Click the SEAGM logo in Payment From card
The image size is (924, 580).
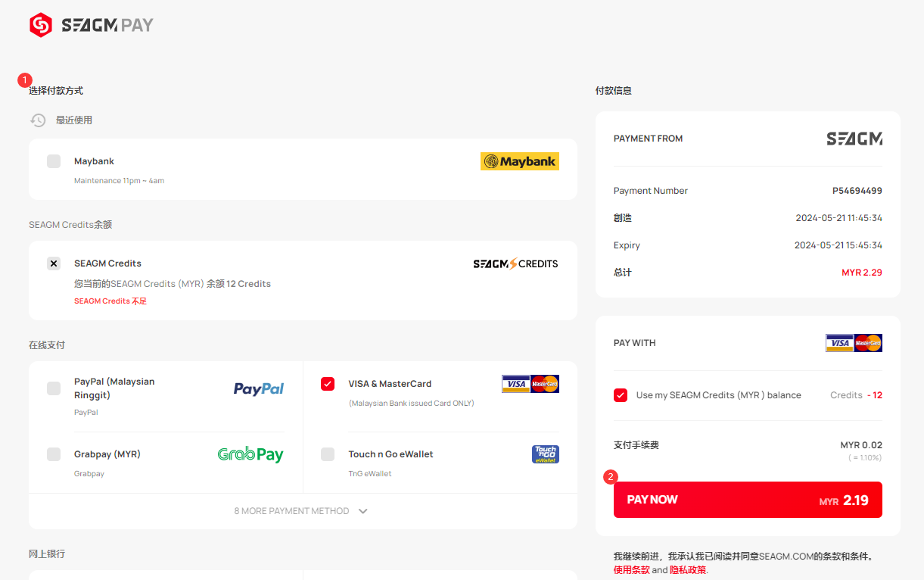(854, 139)
